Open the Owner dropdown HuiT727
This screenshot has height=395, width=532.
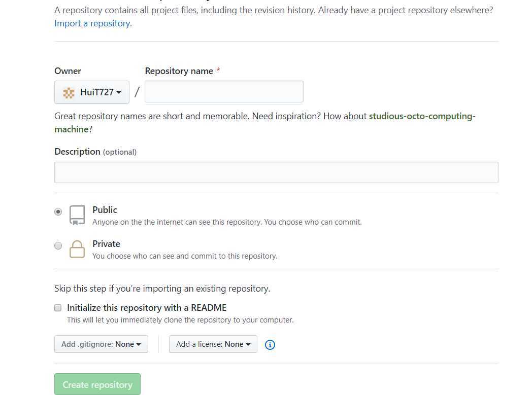pos(91,92)
